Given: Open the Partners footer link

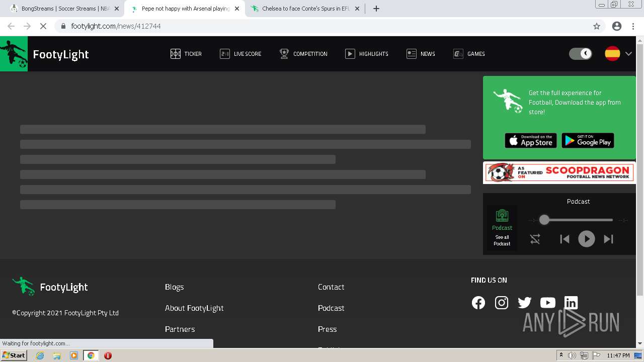Looking at the screenshot, I should pos(180,329).
